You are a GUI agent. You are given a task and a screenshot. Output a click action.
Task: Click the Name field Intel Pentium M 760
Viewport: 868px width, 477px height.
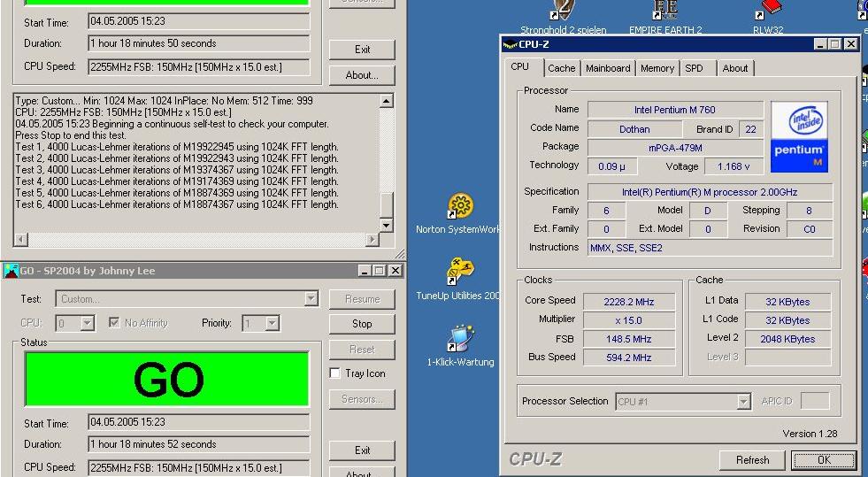tap(675, 110)
